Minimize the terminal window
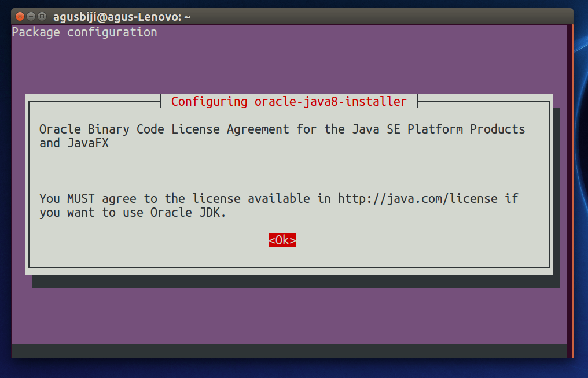The height and width of the screenshot is (378, 588). coord(31,17)
